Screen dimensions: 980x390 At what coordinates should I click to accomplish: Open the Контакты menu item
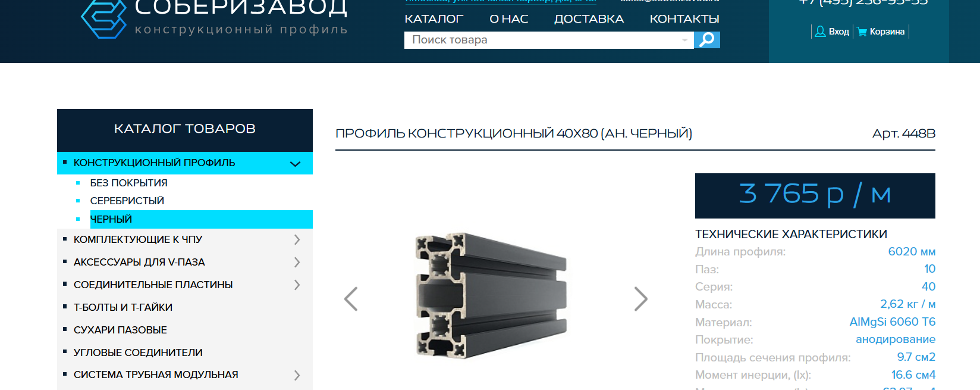(684, 19)
